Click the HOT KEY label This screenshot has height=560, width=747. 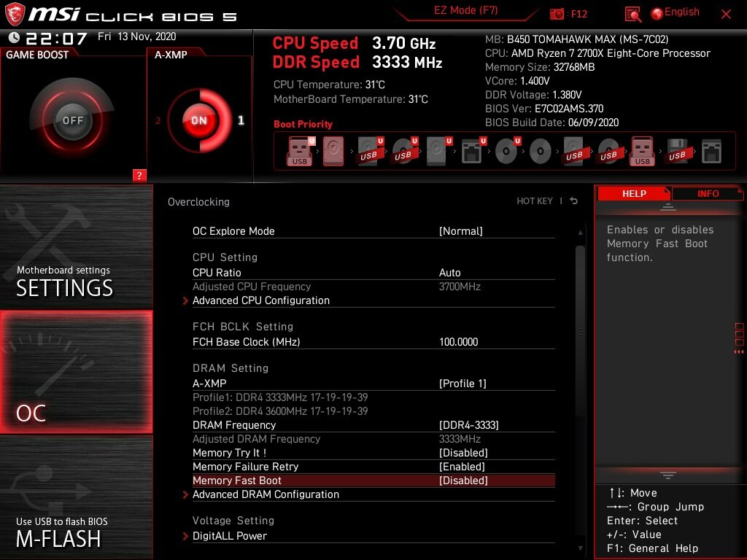click(535, 201)
